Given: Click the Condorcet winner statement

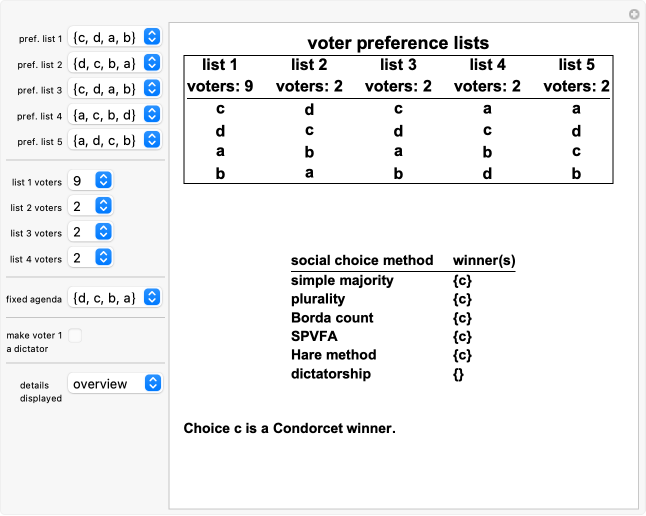Looking at the screenshot, I should pos(290,429).
